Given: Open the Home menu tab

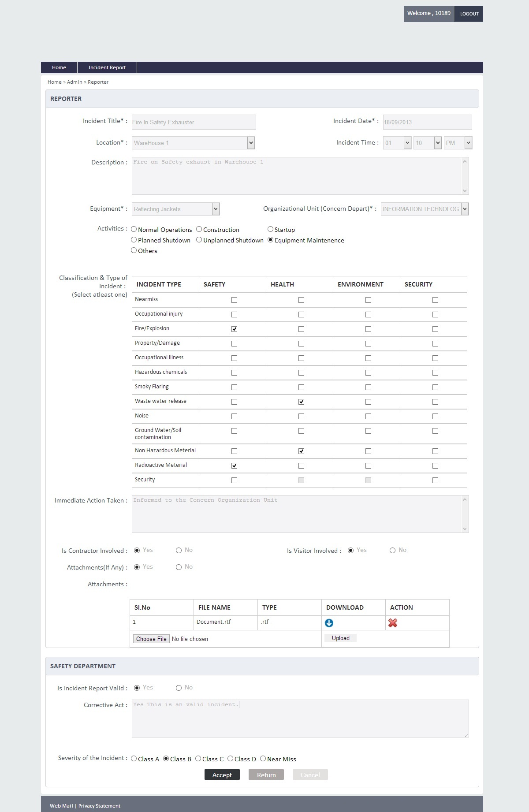Looking at the screenshot, I should (x=59, y=67).
